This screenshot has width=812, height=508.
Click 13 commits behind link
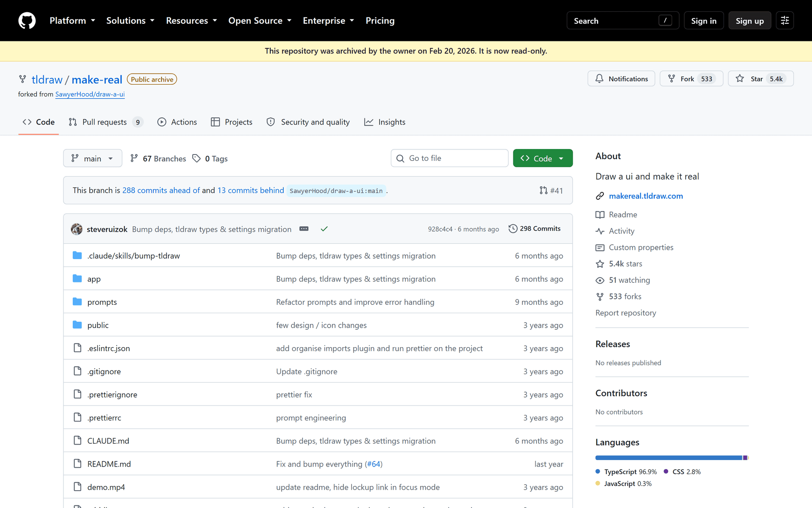tap(251, 190)
